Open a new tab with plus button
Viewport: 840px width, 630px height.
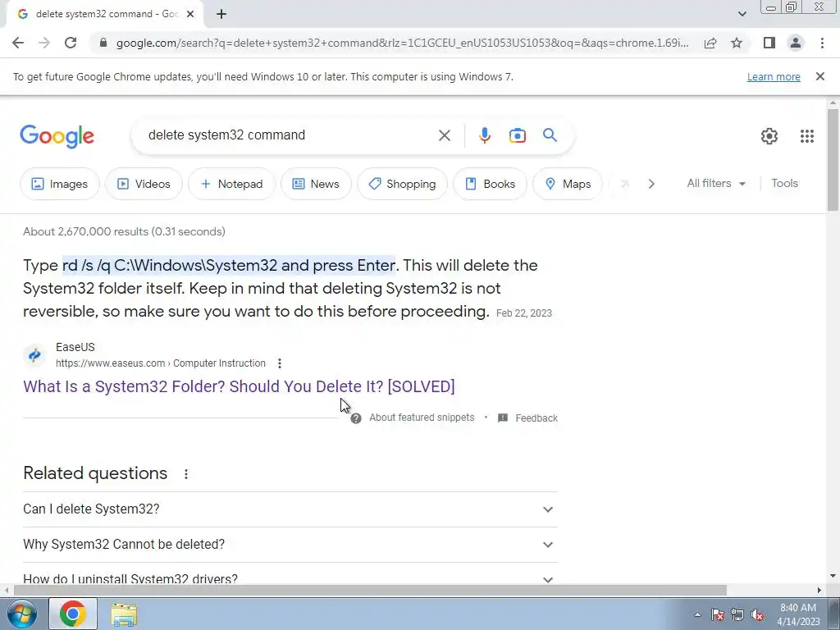(x=221, y=14)
